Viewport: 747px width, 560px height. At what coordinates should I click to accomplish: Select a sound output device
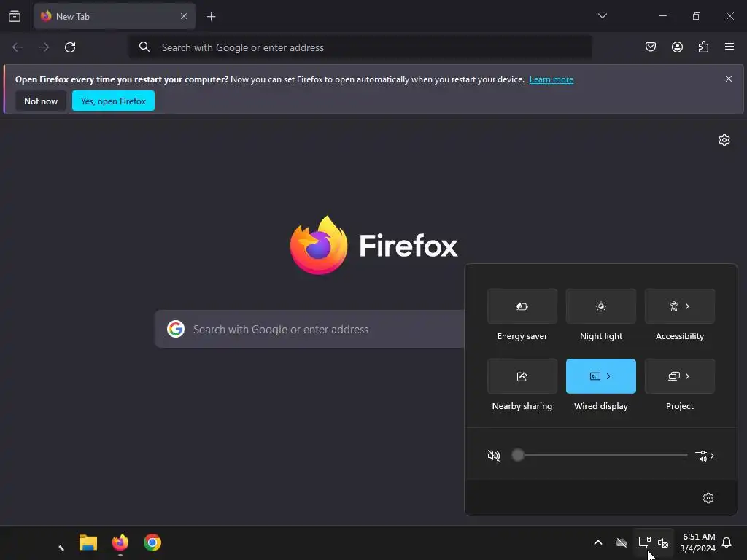pos(705,456)
